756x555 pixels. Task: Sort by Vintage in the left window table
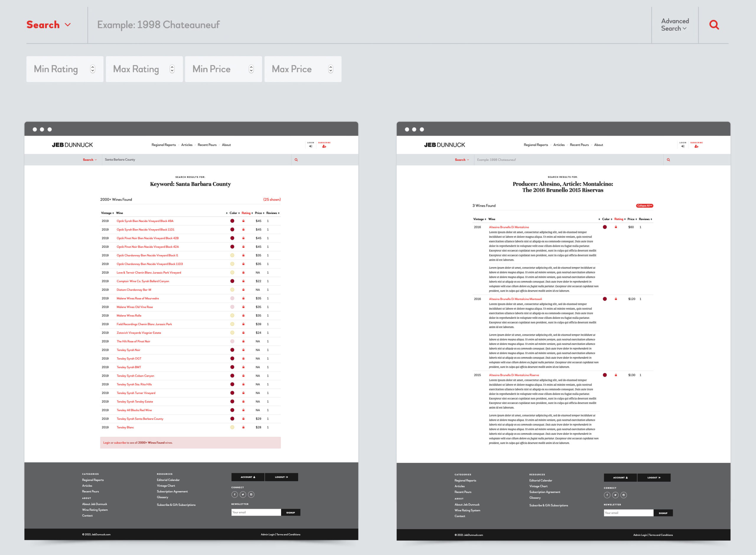[107, 213]
